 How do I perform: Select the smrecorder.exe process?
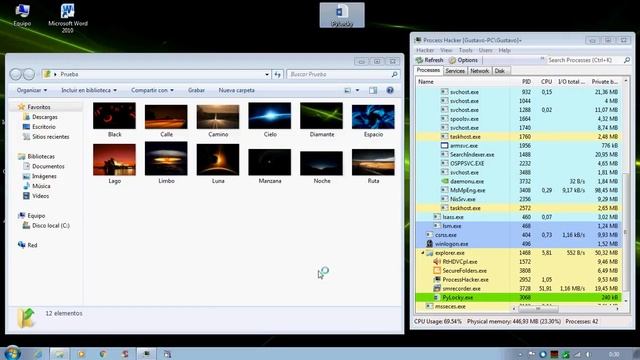click(x=518, y=289)
